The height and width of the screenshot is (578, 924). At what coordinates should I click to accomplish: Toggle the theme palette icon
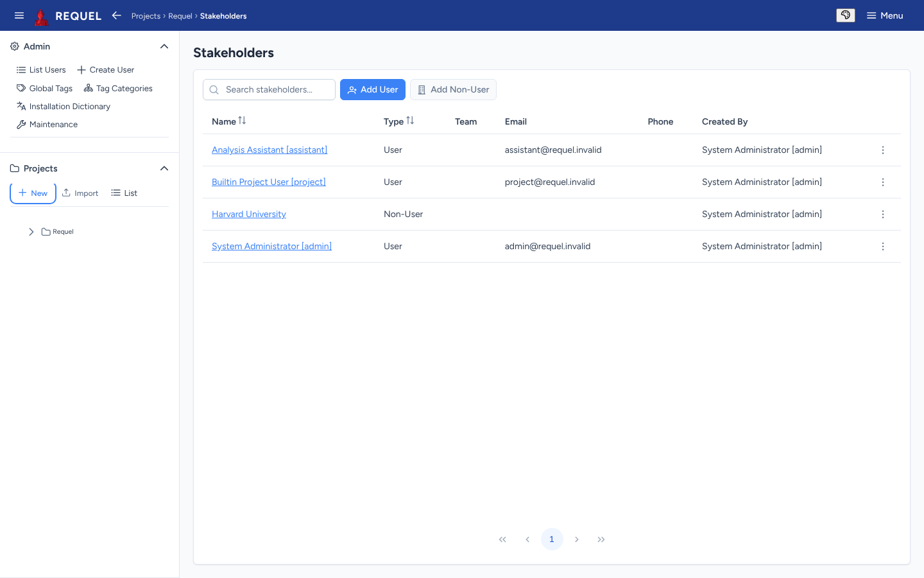tap(846, 15)
